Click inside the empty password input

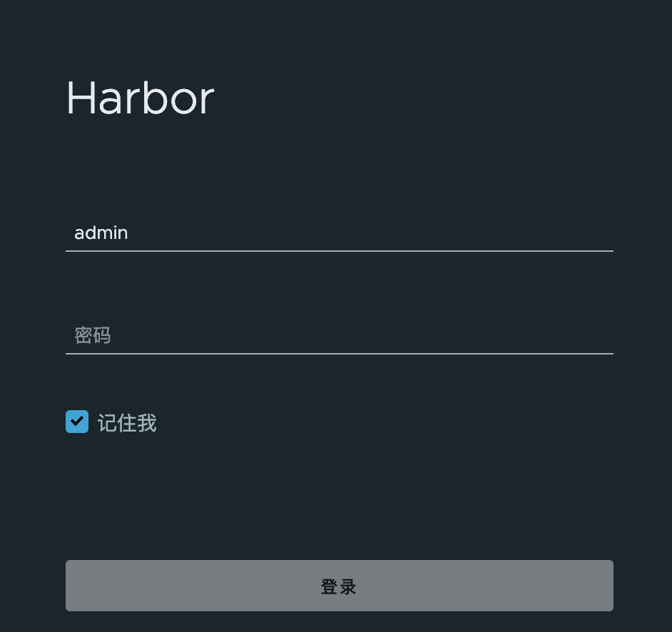pos(340,335)
